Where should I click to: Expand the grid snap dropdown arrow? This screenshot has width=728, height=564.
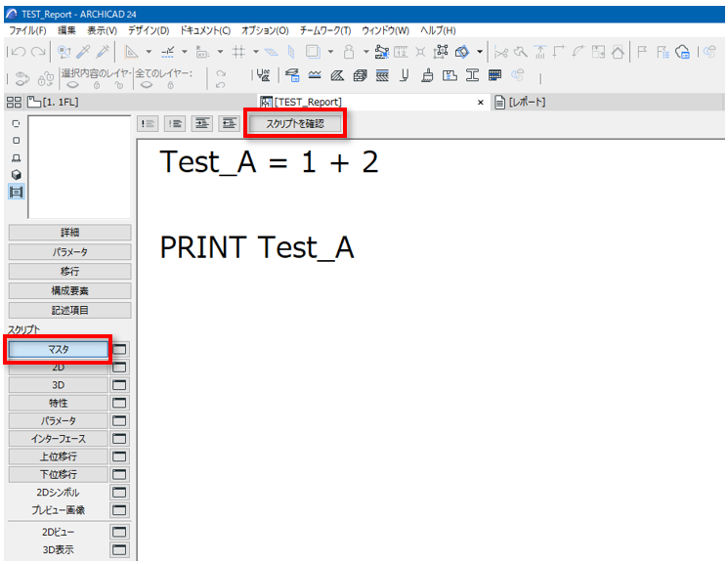[256, 52]
